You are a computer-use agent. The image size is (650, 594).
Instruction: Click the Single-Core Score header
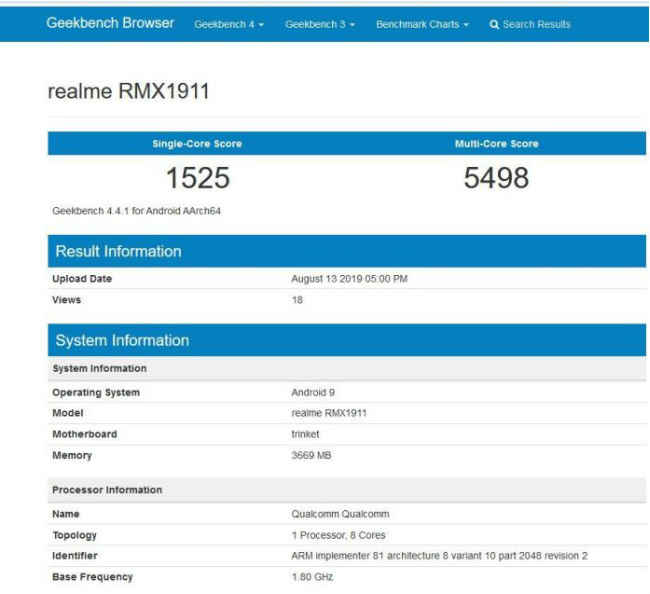197,144
